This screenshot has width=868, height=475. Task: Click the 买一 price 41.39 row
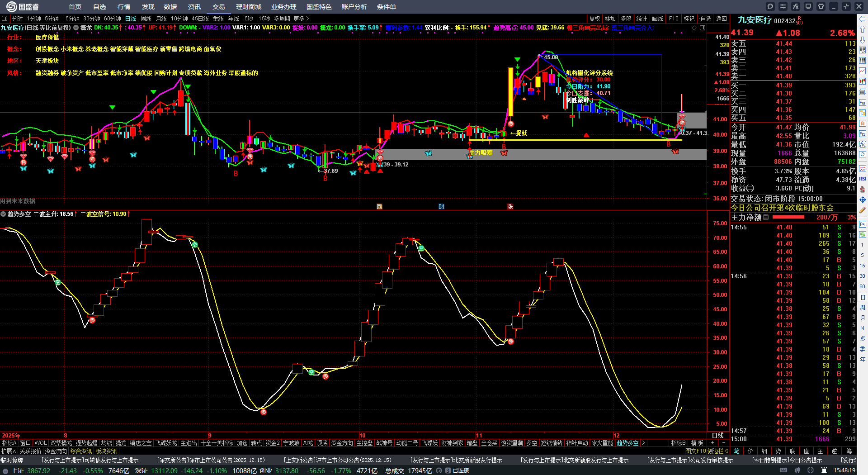(793, 85)
